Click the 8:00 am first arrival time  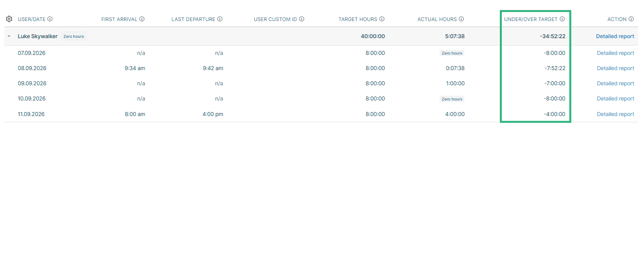(135, 114)
